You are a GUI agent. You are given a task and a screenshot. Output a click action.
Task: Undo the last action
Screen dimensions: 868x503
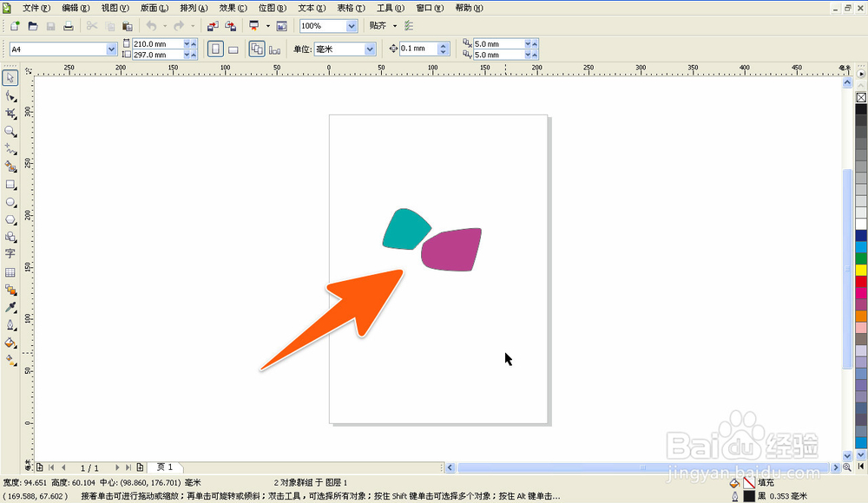click(151, 26)
